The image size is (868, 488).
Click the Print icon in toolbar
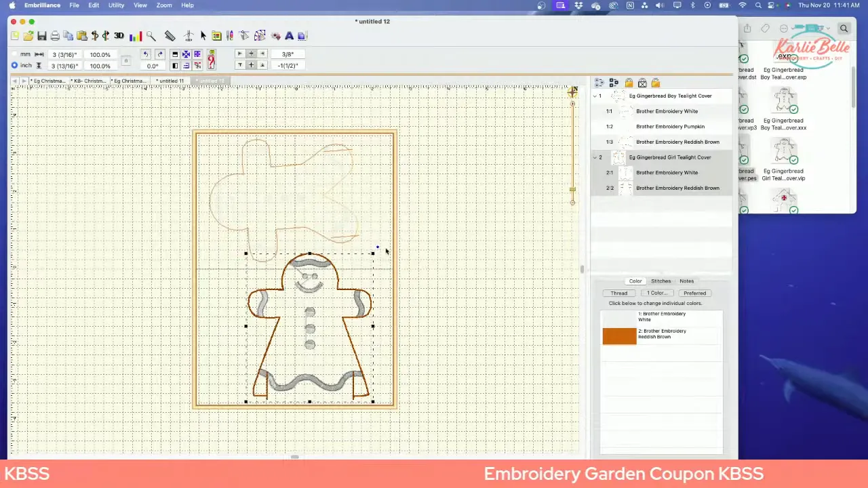[x=55, y=36]
